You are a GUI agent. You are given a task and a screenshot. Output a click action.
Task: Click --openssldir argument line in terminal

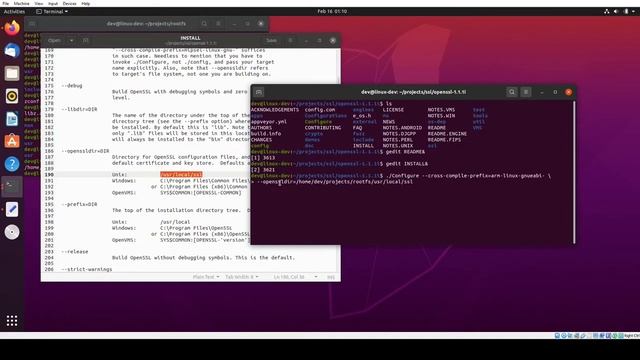334,182
